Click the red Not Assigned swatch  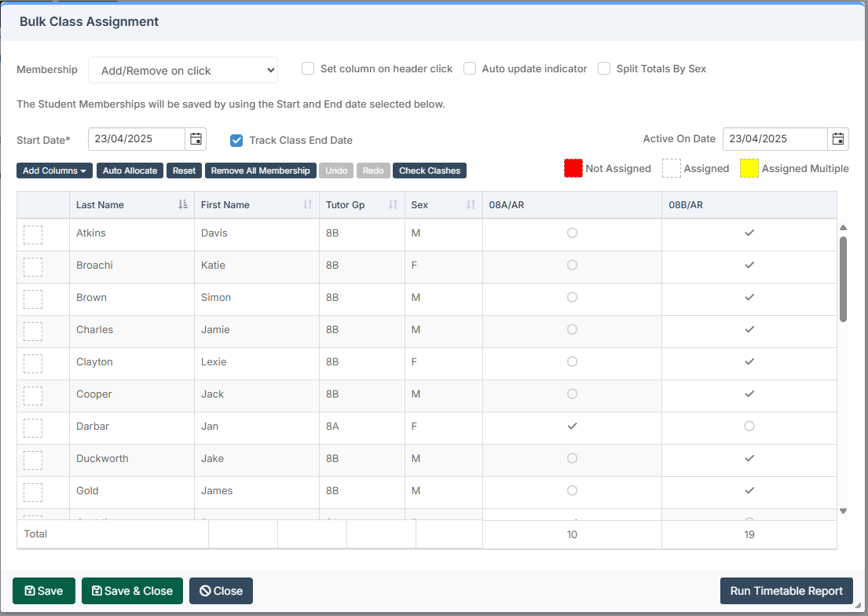573,168
